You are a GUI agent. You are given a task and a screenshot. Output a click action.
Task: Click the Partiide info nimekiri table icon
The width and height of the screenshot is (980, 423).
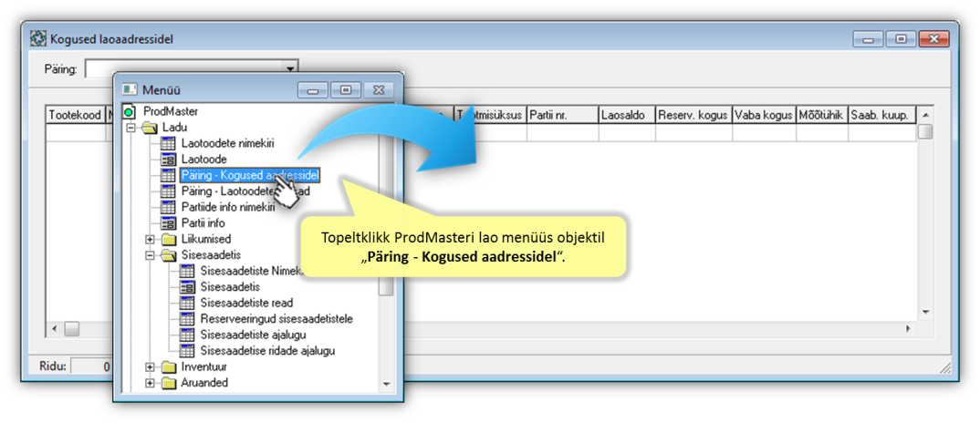[168, 208]
